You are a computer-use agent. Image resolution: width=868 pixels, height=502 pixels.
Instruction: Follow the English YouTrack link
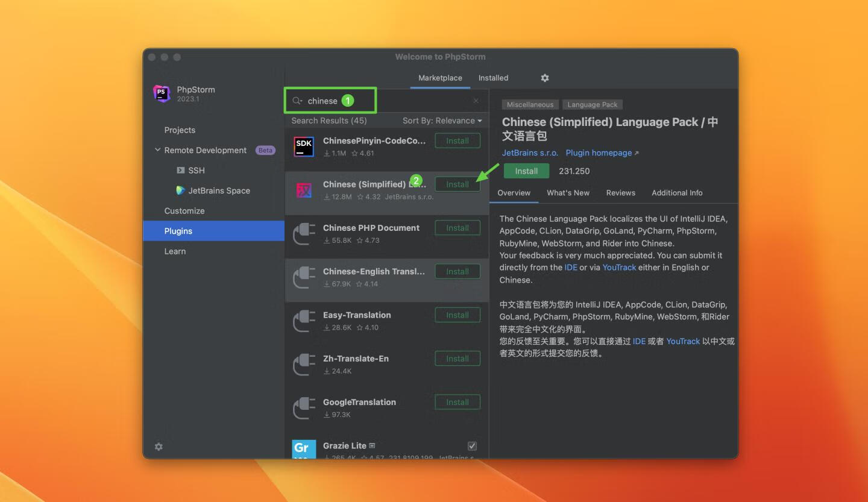[619, 268]
